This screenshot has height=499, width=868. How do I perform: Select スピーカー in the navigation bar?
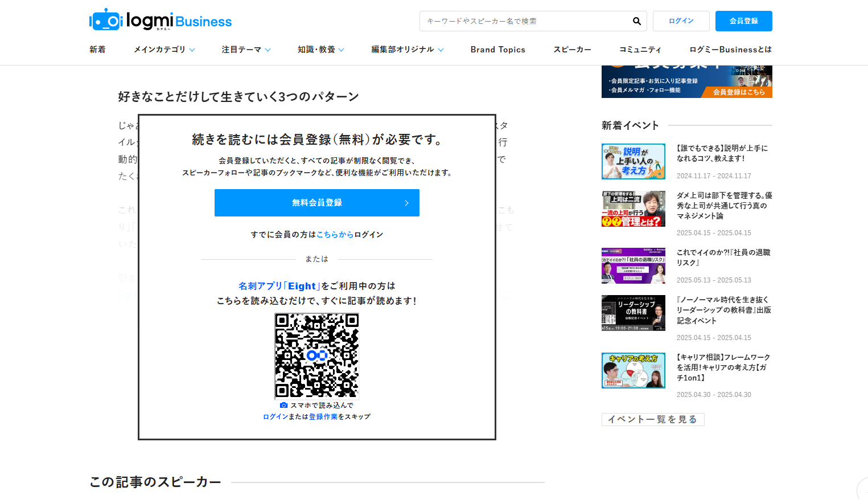572,50
